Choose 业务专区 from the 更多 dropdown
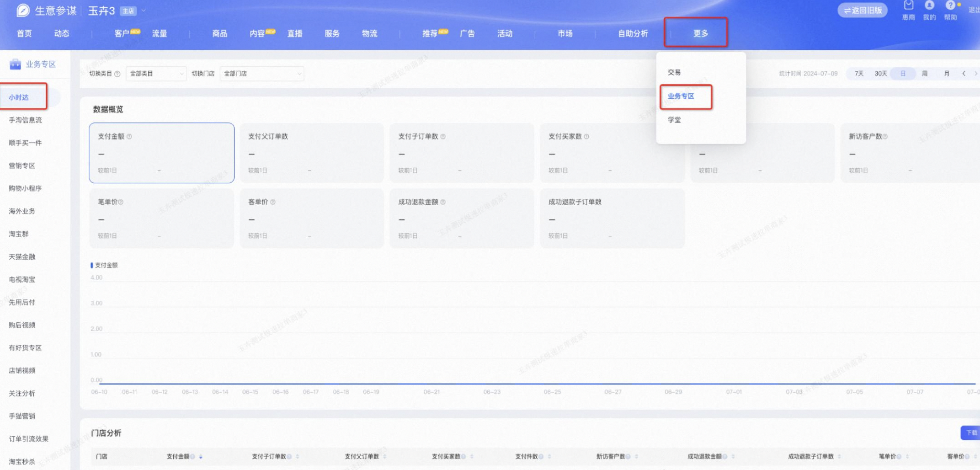Viewport: 980px width, 470px height. 681,96
